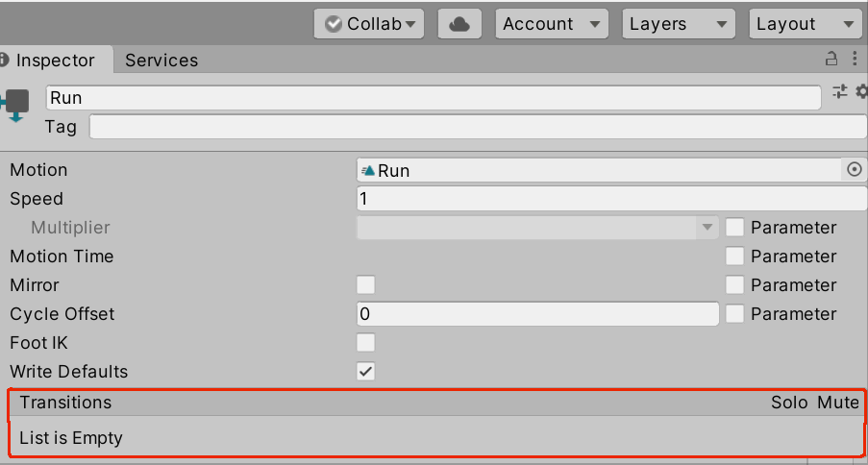Open the Collab dropdown

369,24
